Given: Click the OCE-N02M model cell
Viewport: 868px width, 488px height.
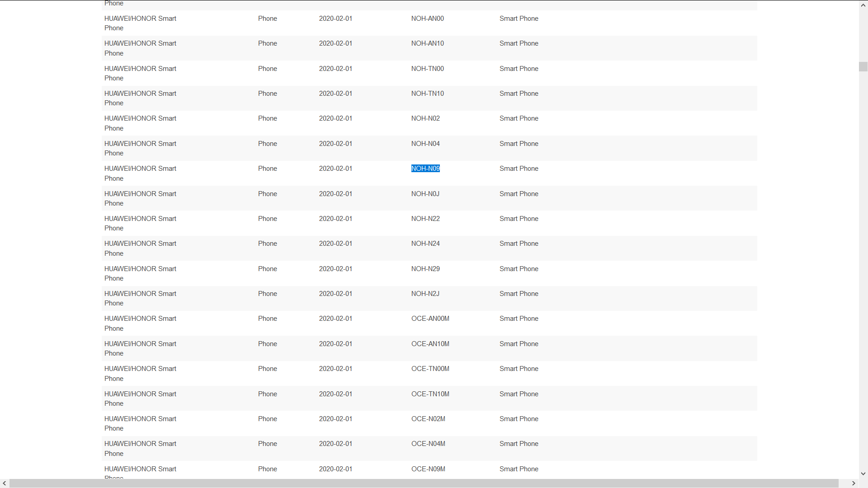Looking at the screenshot, I should [x=428, y=419].
